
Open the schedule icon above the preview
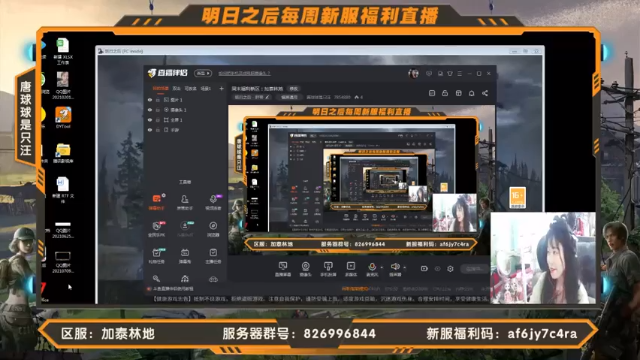tap(432, 93)
